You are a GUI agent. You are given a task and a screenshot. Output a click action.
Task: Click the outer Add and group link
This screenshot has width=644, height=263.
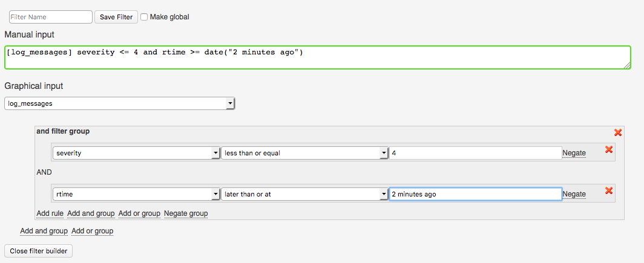pyautogui.click(x=44, y=231)
